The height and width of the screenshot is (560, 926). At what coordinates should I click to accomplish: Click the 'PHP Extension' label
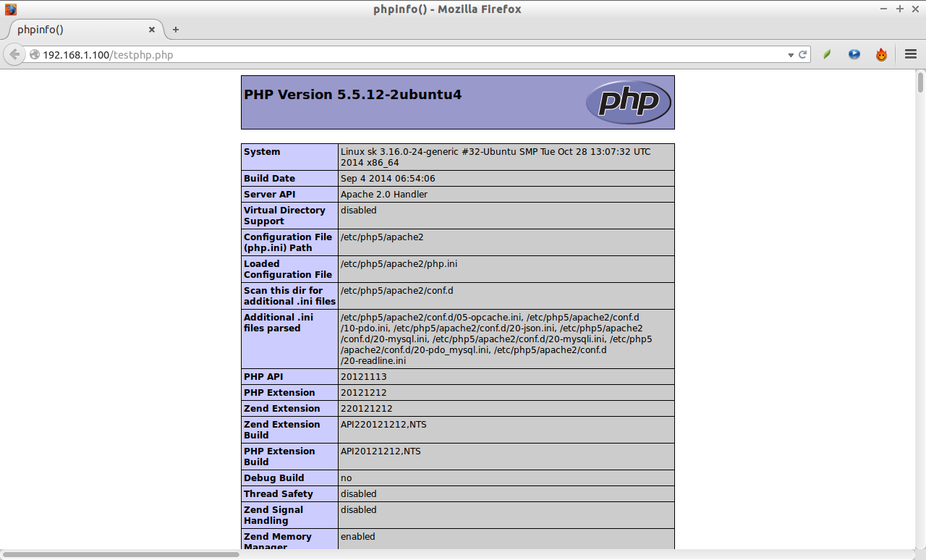coord(279,393)
